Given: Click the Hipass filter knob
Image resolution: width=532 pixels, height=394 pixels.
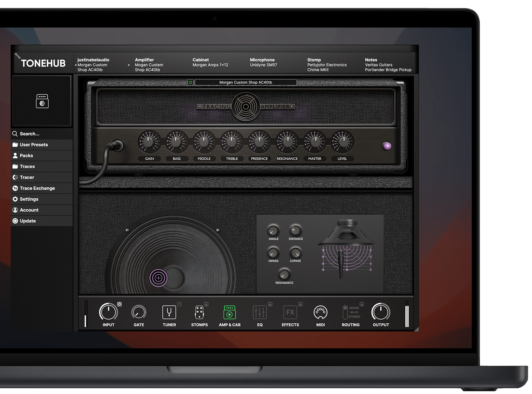Looking at the screenshot, I should click(x=273, y=252).
